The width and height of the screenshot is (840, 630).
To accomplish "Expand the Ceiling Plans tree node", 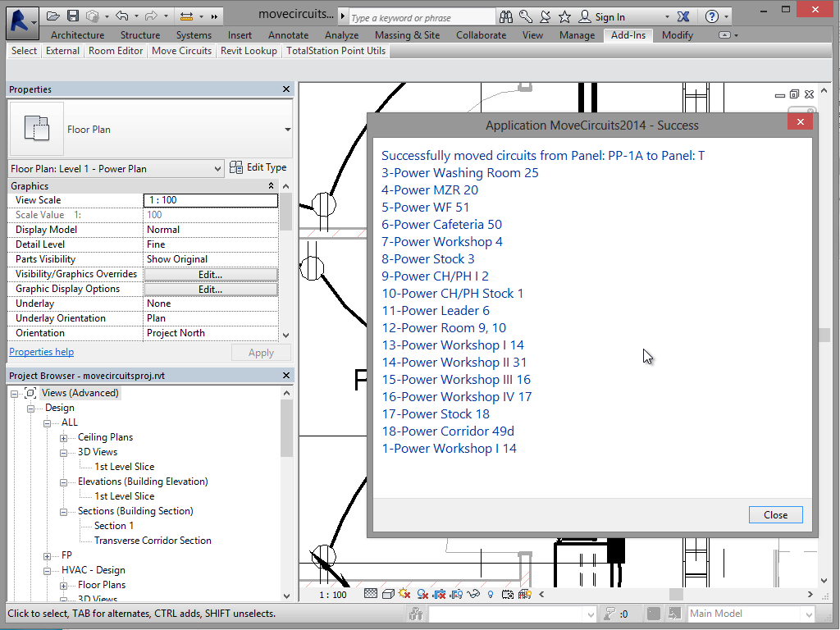I will (x=63, y=438).
